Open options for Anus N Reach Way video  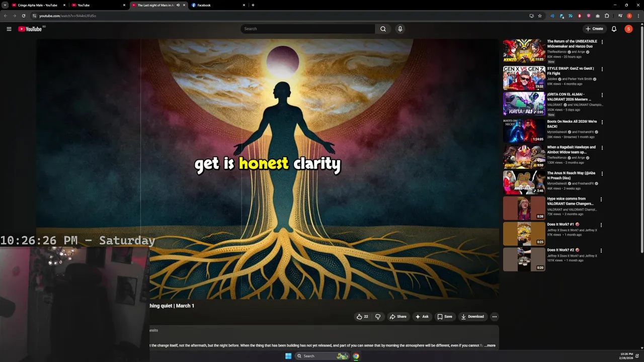pos(601,174)
